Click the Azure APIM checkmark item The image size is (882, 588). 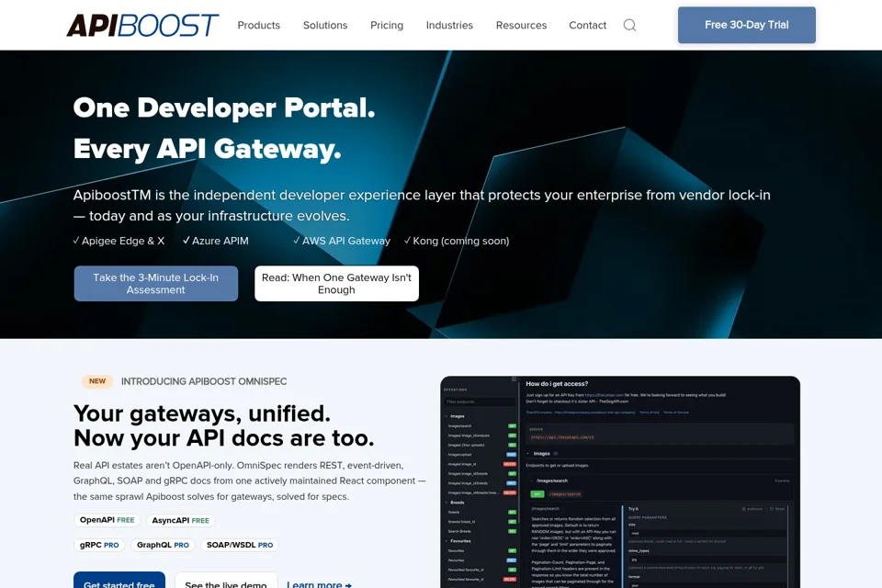pyautogui.click(x=215, y=241)
